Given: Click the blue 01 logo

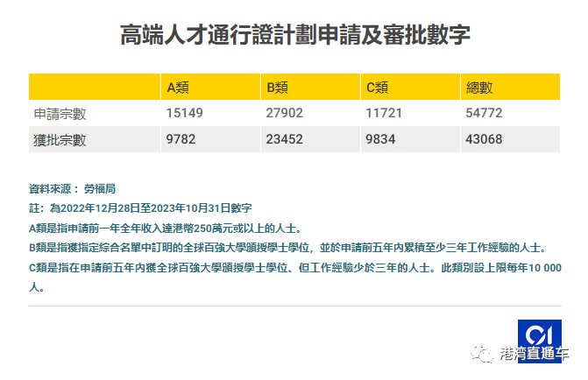Looking at the screenshot, I should pos(540,341).
